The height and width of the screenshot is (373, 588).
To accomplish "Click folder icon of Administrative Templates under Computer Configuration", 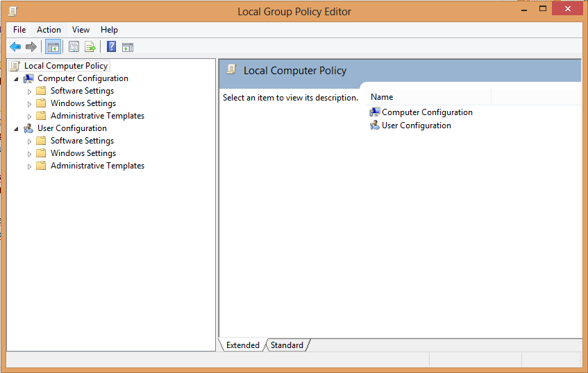I will [x=41, y=115].
